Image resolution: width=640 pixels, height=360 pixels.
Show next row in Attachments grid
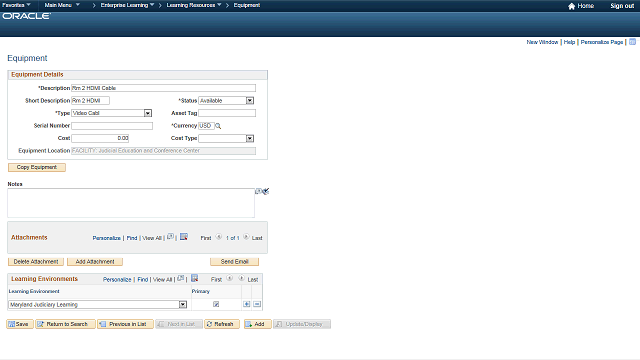246,237
